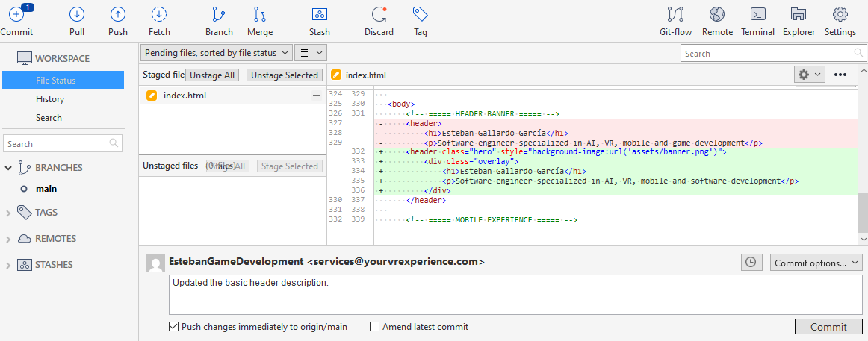
Task: Switch to the History view
Action: [x=50, y=99]
